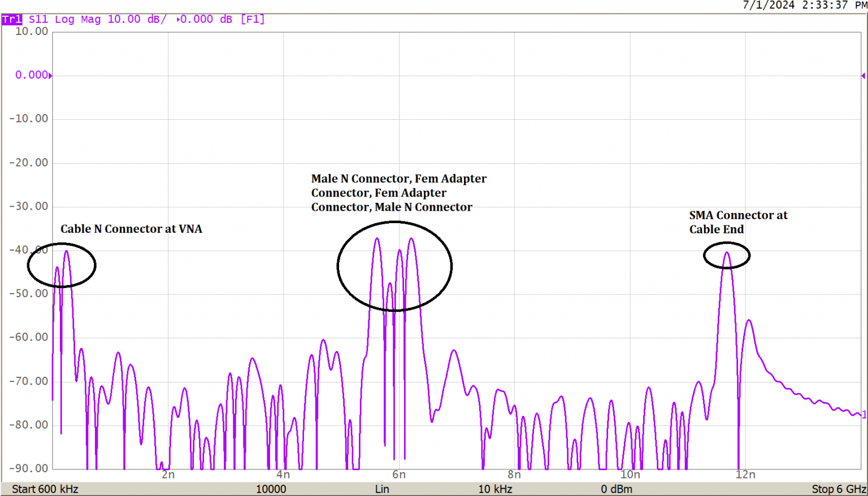Viewport: 868px width, 496px height.
Task: Click the circle annotation around the 6n peaks
Action: click(x=394, y=266)
